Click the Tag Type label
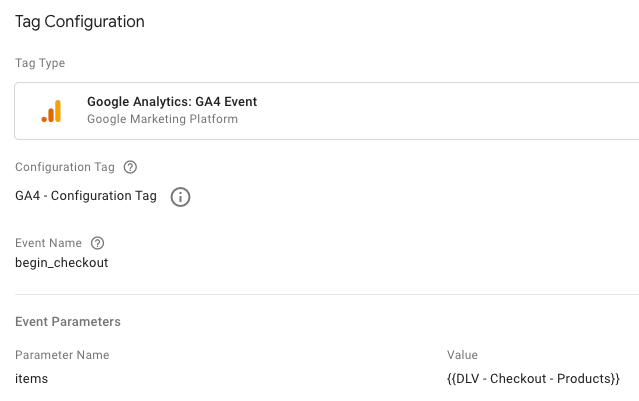639x401 pixels. (39, 63)
